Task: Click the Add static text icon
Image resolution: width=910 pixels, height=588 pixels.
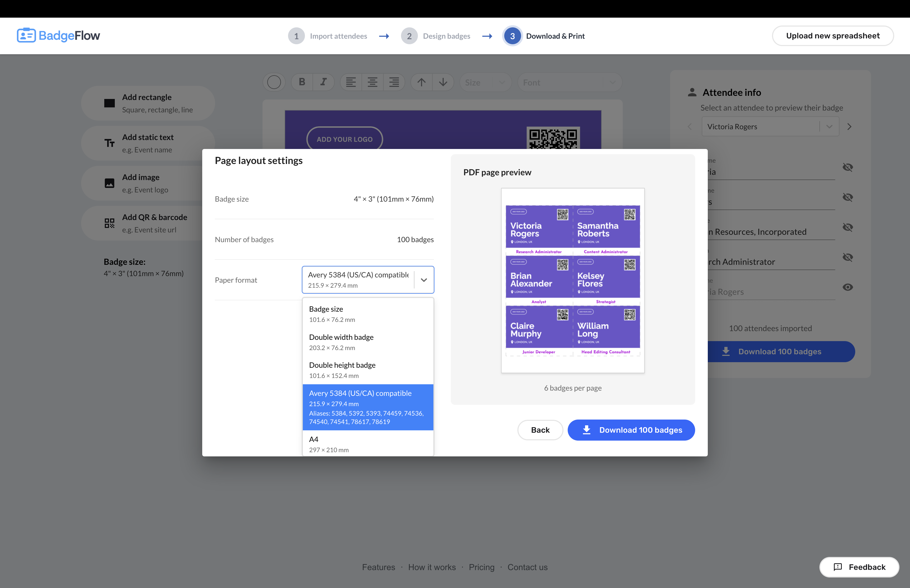Action: tap(110, 143)
